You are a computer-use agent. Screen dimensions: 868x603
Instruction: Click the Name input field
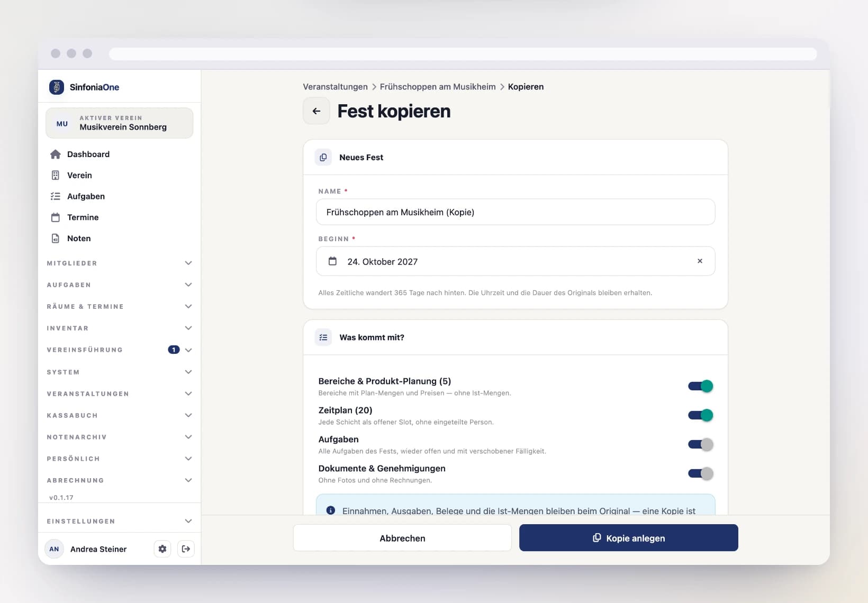(516, 212)
